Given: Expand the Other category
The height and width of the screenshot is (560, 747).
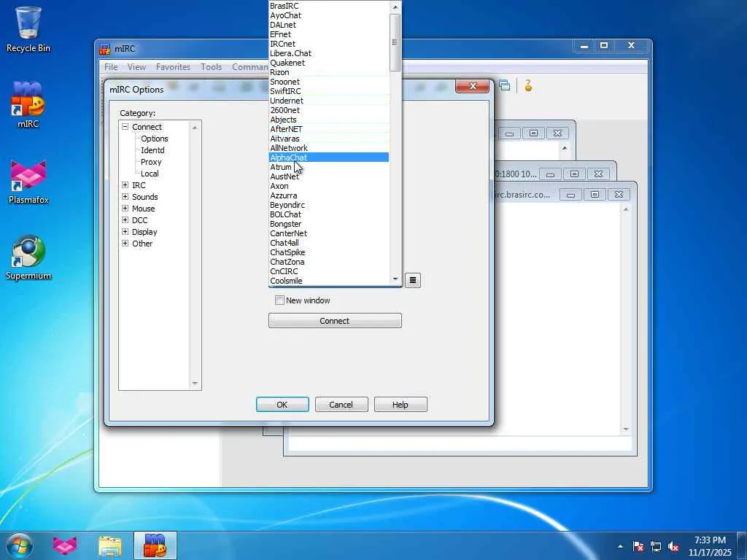Looking at the screenshot, I should point(125,244).
